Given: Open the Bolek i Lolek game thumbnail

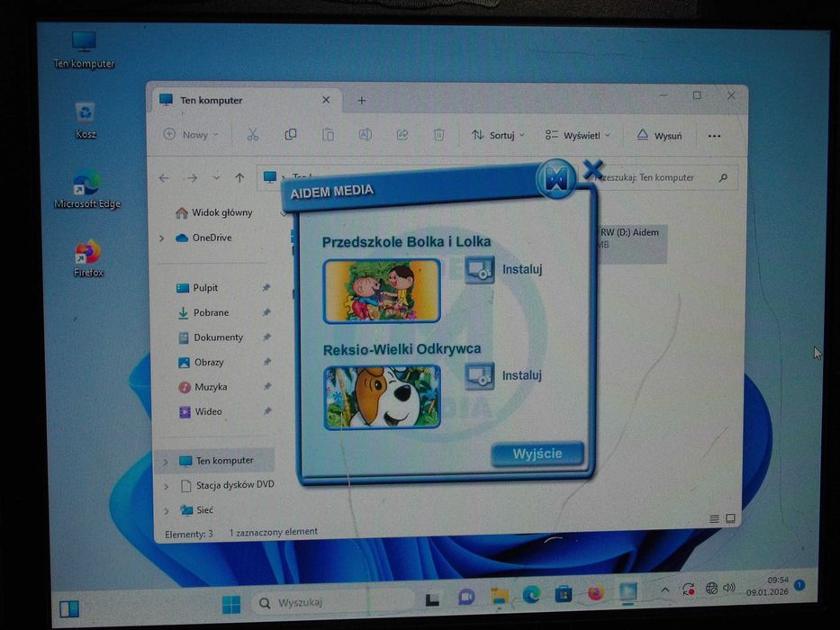Looking at the screenshot, I should (x=382, y=291).
